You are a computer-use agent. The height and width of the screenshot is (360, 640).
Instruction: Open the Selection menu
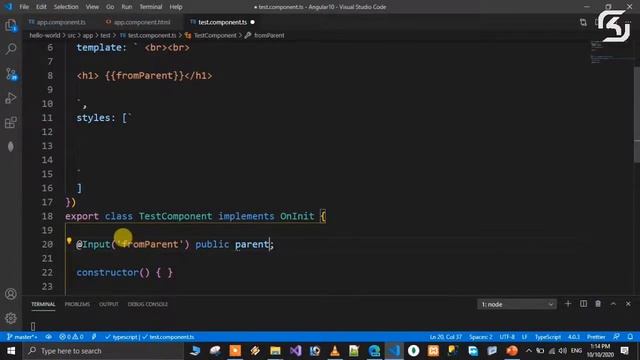66,7
